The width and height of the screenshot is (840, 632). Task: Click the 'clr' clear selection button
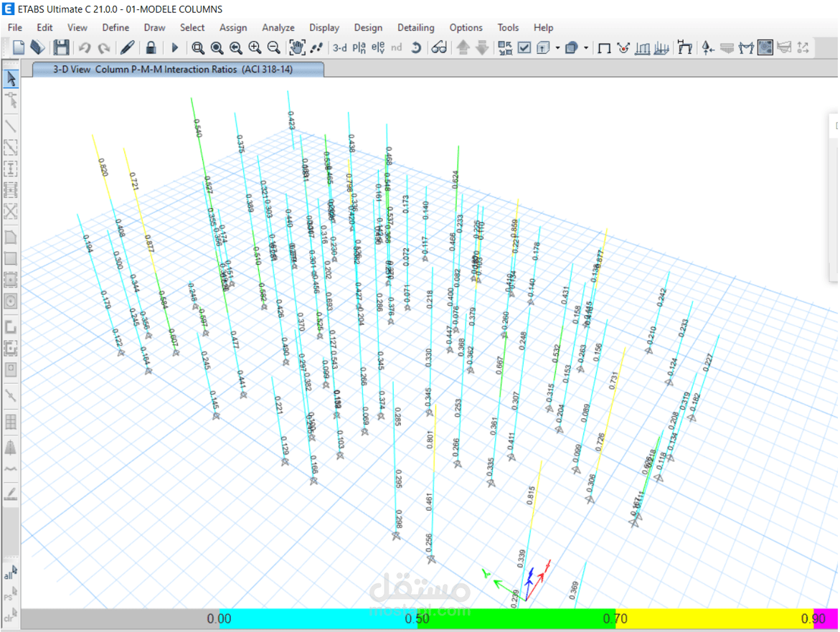click(10, 616)
